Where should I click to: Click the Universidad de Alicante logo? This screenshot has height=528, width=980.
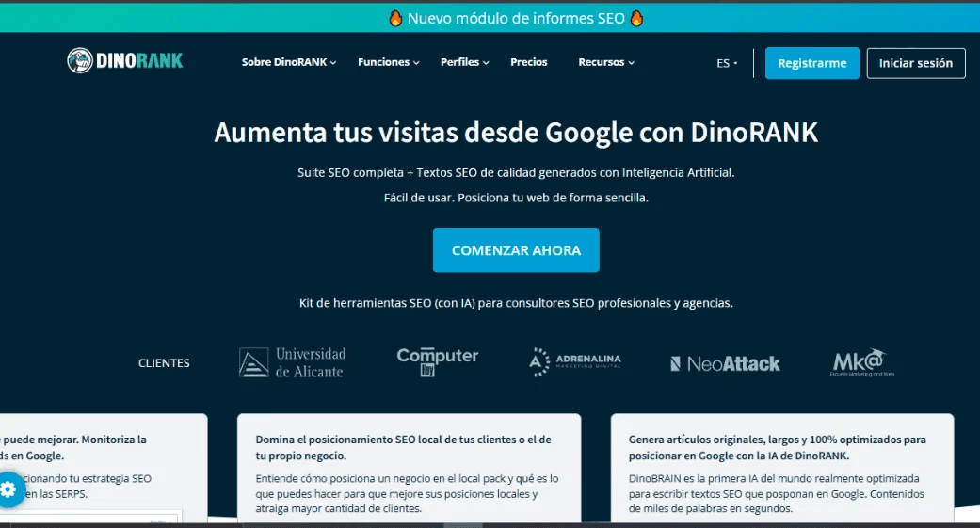(293, 362)
